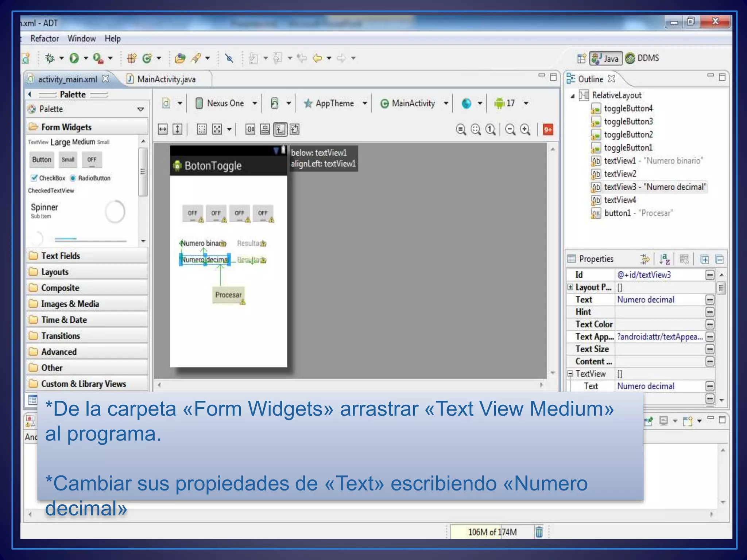Viewport: 747px width, 560px height.
Task: Collapse all properties minus icon
Action: coord(719,260)
